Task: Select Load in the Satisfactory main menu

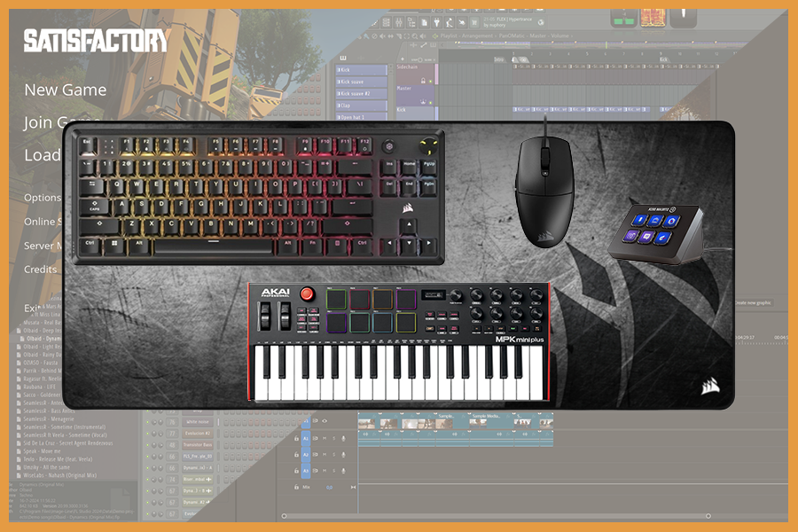Action: (43, 155)
